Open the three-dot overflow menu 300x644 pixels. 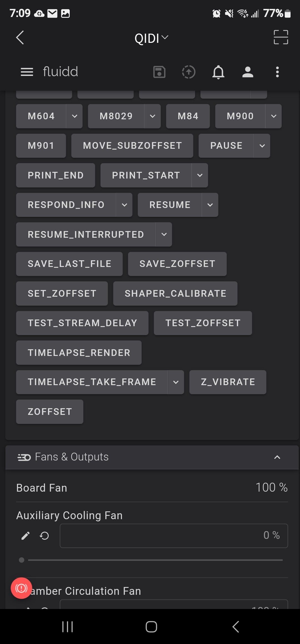[x=277, y=72]
